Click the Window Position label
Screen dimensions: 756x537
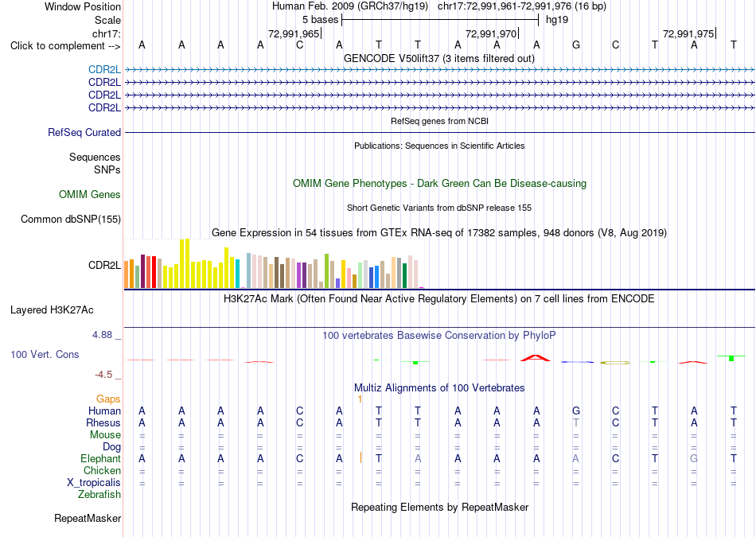[x=83, y=6]
